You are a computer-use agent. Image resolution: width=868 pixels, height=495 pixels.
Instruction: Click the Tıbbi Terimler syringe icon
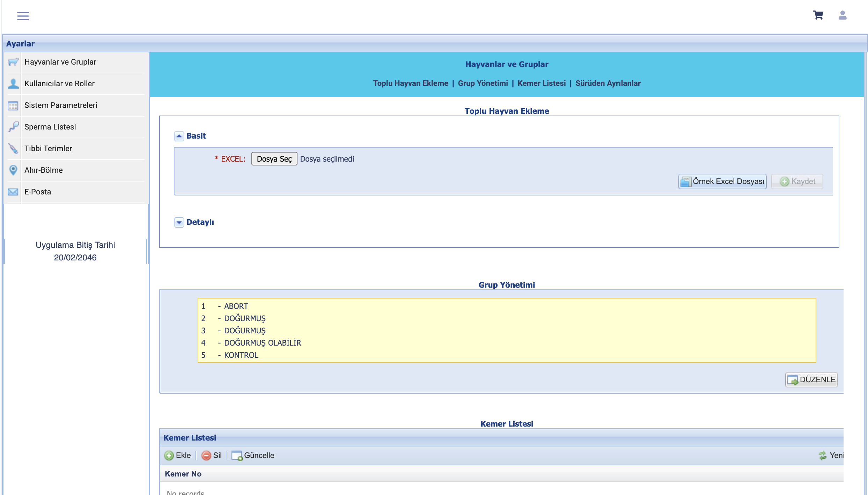click(13, 148)
